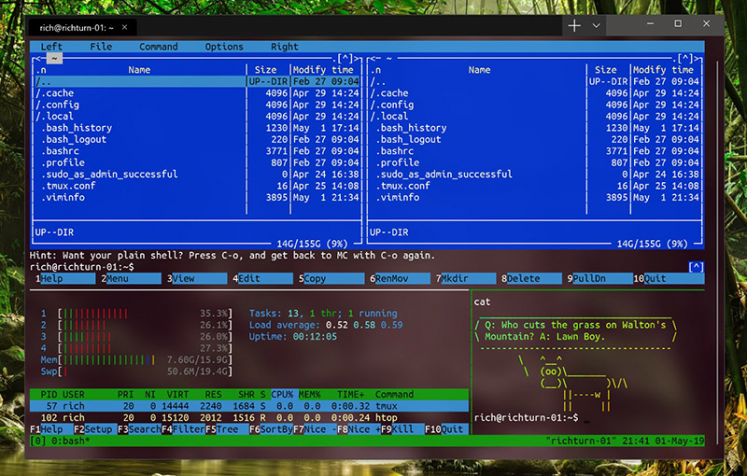Open the Command menu
This screenshot has width=747, height=476.
click(x=158, y=47)
